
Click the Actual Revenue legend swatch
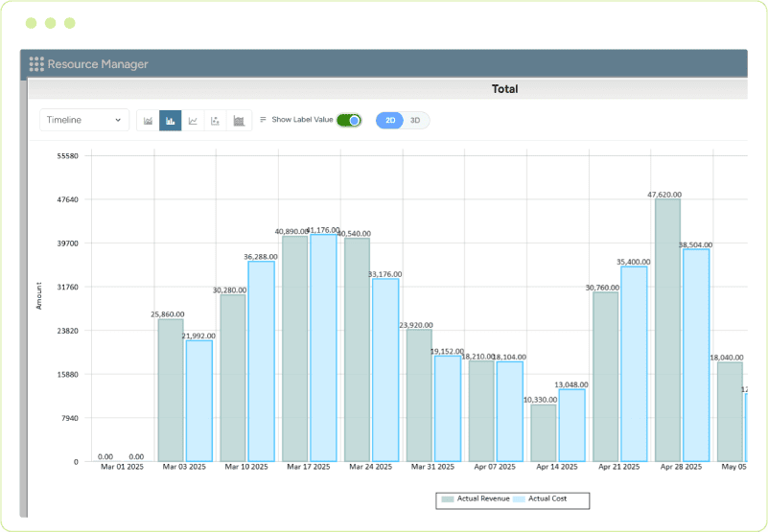pos(448,499)
